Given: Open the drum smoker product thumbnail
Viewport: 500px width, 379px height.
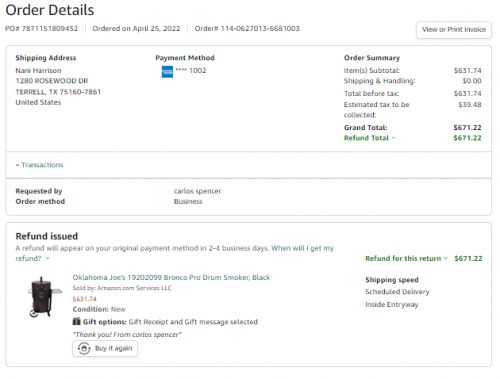Looking at the screenshot, I should point(44,297).
